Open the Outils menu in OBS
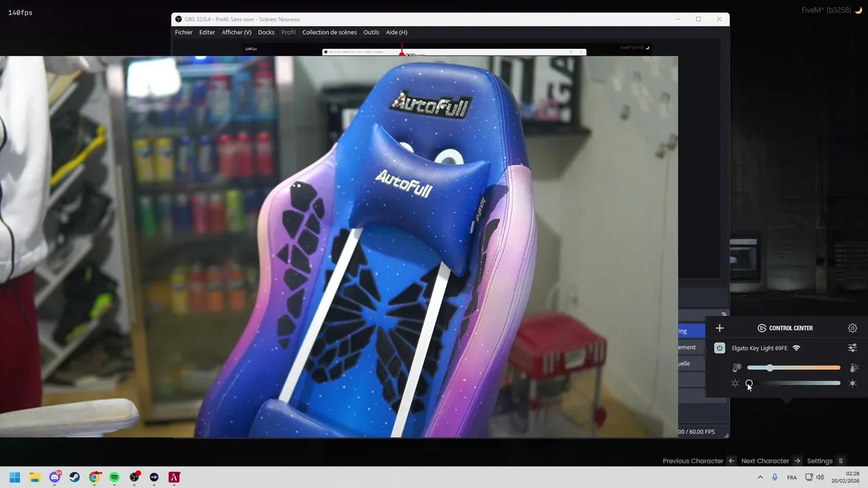Viewport: 868px width, 488px height. pyautogui.click(x=371, y=32)
